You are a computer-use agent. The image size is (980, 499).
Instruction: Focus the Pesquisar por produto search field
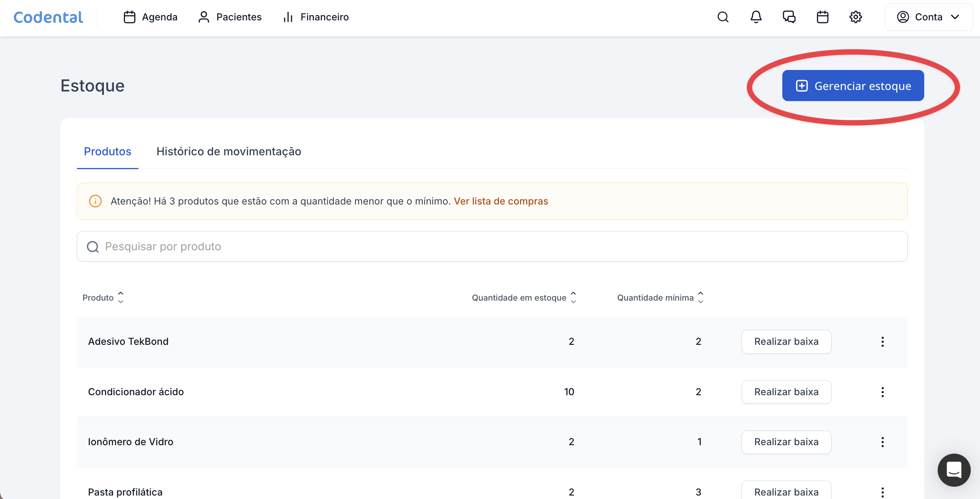(492, 246)
